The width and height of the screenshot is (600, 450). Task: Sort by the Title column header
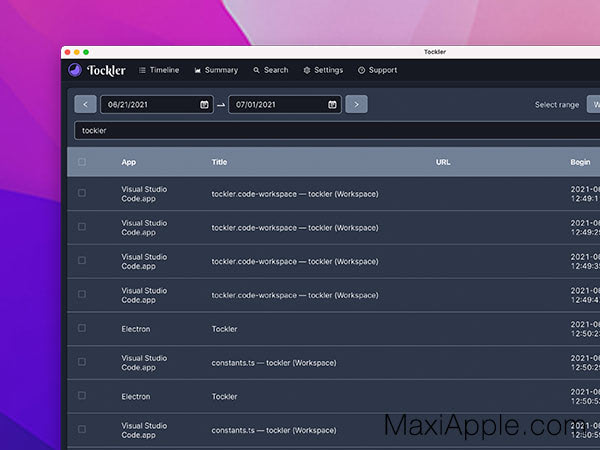219,162
